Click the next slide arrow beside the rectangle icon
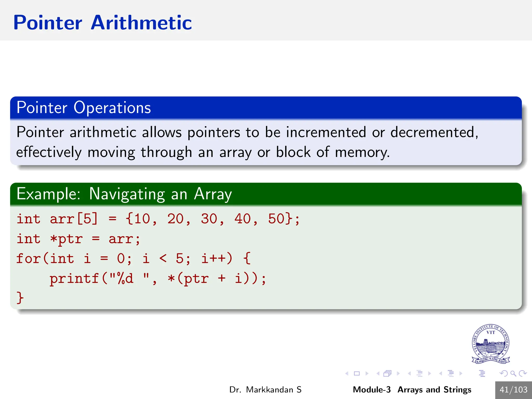Screen dimensions: 532x399 coord(367,374)
